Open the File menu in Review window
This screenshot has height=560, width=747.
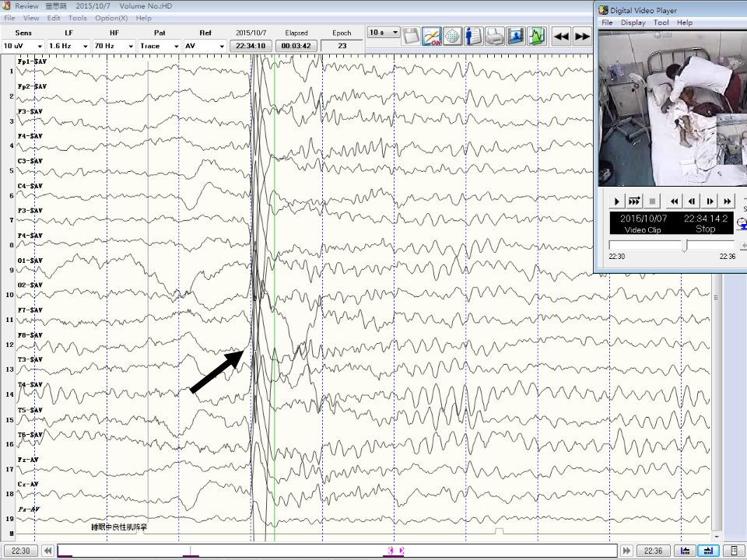9,18
